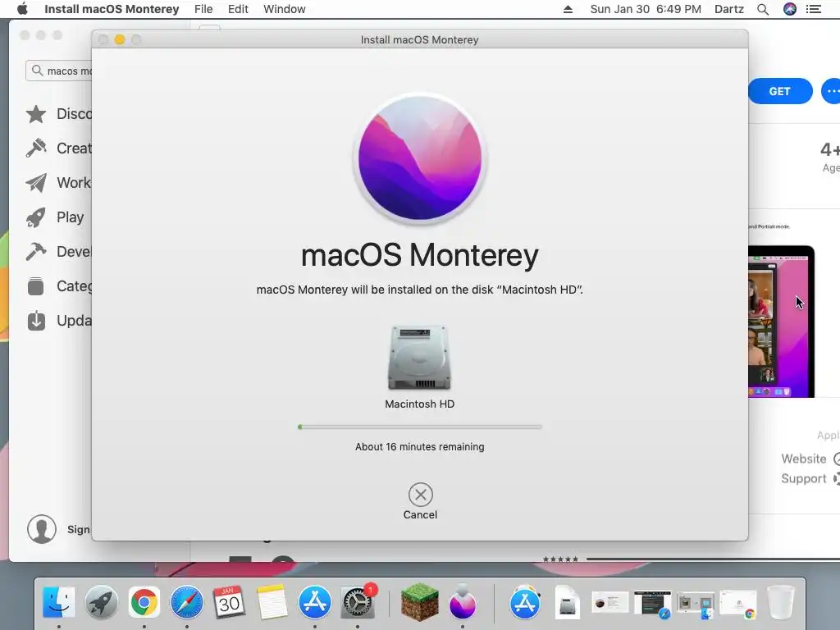Open the Apple menu
Viewport: 840px width, 630px height.
(22, 9)
